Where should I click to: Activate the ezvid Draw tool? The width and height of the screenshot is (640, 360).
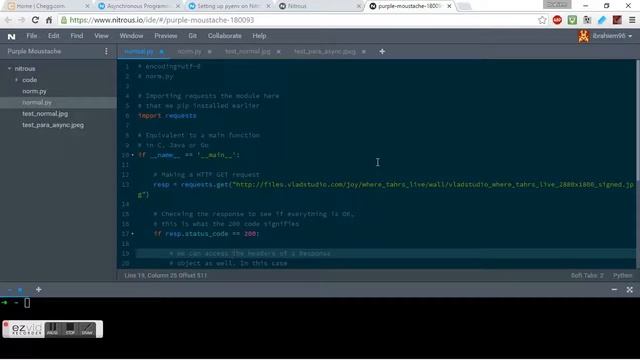[x=87, y=329]
